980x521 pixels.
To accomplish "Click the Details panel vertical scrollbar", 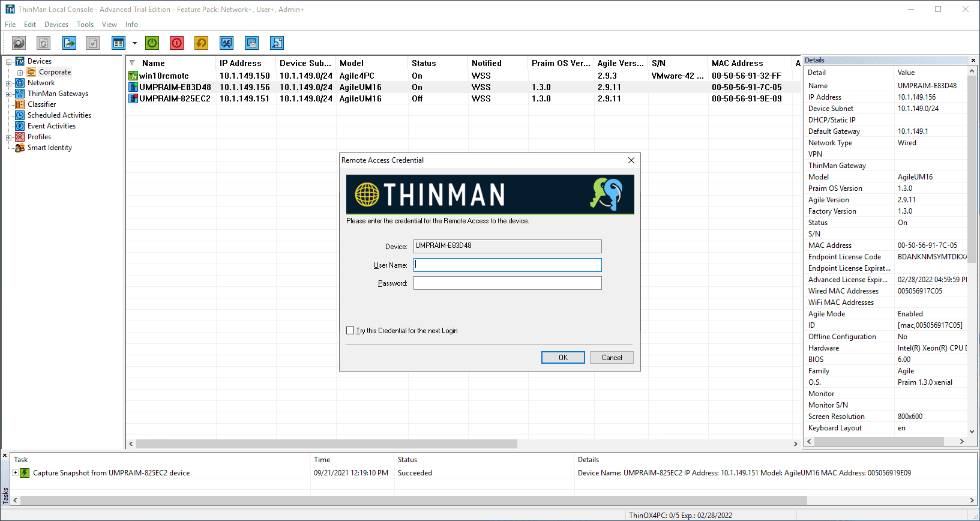I will (972, 169).
